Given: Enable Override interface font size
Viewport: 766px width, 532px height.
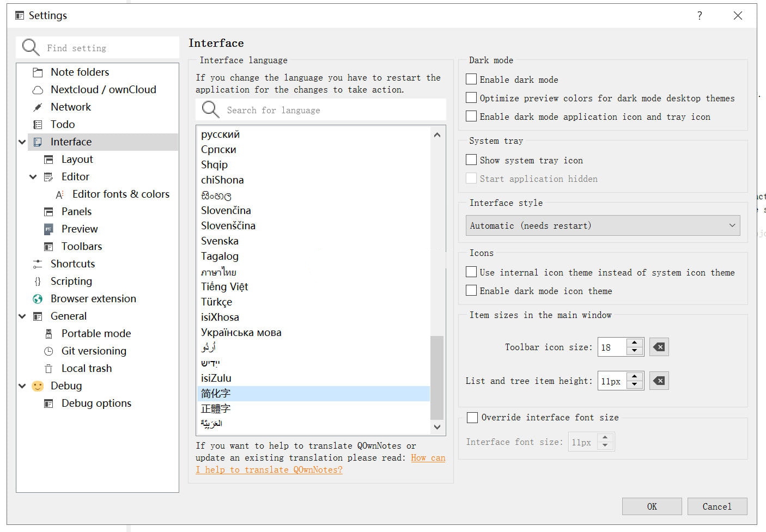Looking at the screenshot, I should [472, 418].
